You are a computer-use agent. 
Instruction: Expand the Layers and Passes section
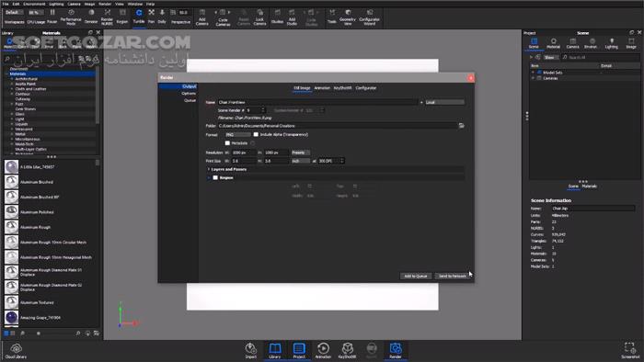tap(209, 169)
